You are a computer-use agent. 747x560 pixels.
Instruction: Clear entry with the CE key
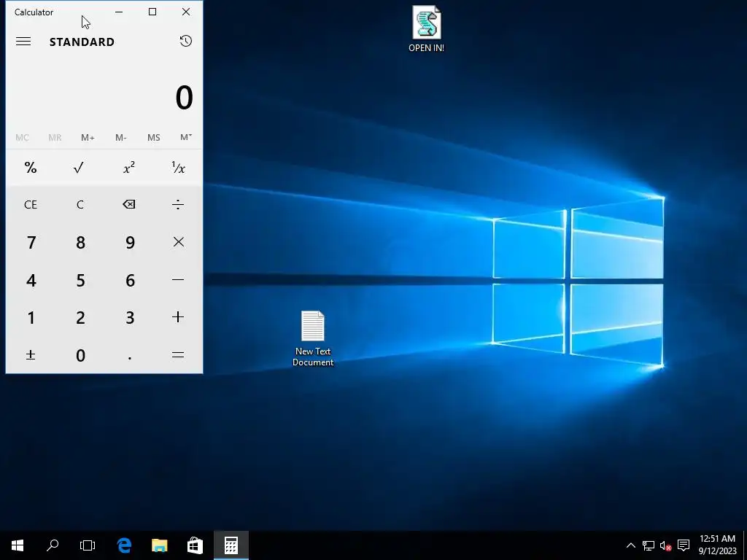[31, 204]
